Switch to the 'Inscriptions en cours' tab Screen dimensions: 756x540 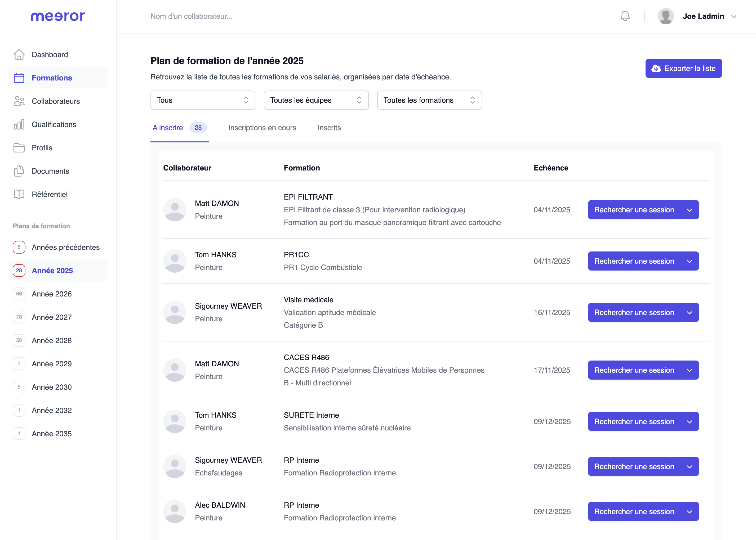tap(262, 128)
